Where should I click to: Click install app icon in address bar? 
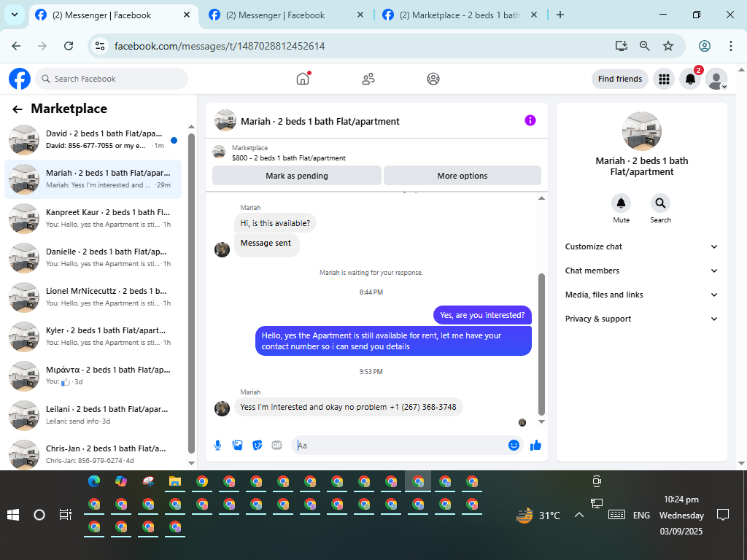pyautogui.click(x=622, y=46)
